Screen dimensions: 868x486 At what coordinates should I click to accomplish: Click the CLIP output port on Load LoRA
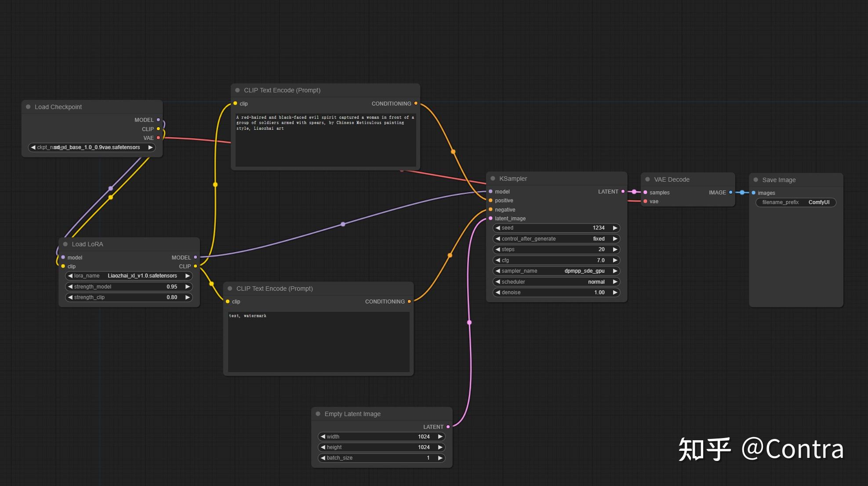[195, 266]
